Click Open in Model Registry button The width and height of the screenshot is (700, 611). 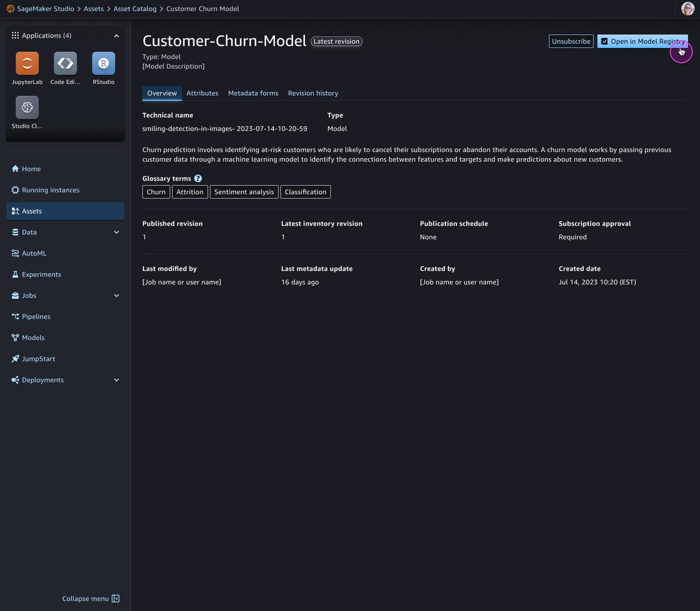coord(642,41)
